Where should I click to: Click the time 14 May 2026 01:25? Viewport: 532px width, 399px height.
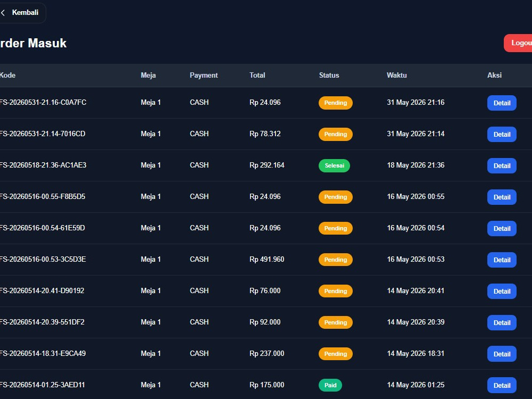click(x=415, y=385)
